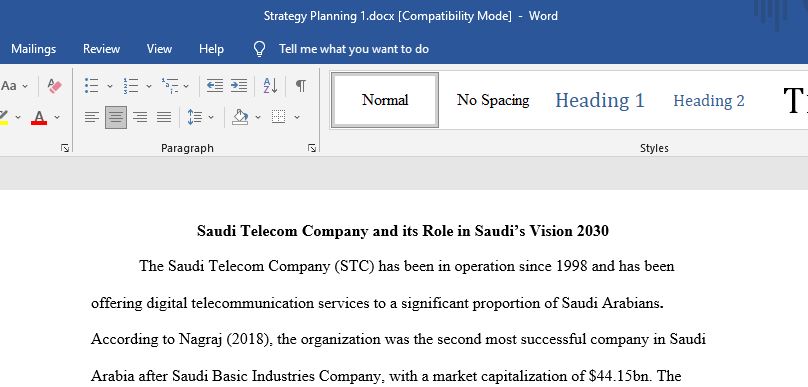
Task: Click the Bullets list icon
Action: [92, 86]
